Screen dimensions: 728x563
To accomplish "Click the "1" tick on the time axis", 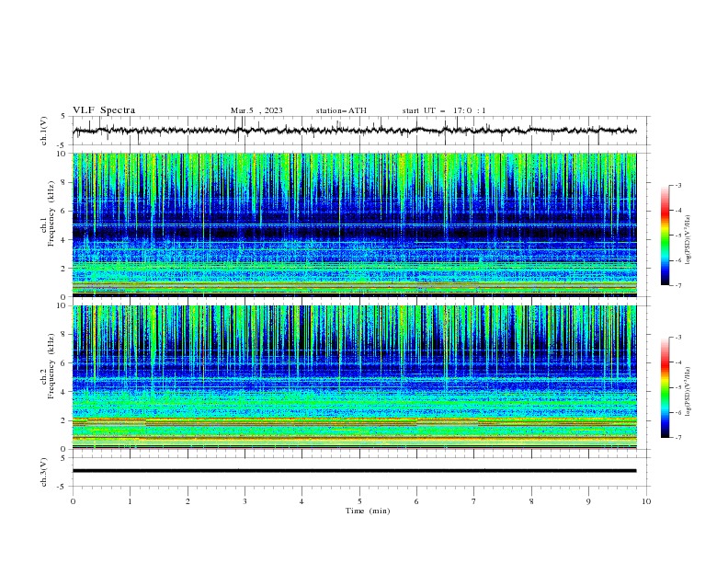I will click(130, 501).
